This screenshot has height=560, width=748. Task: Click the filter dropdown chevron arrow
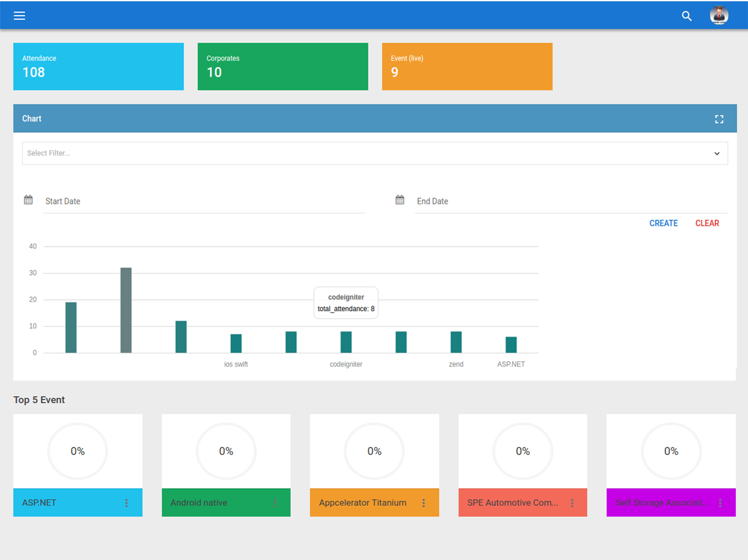(716, 154)
